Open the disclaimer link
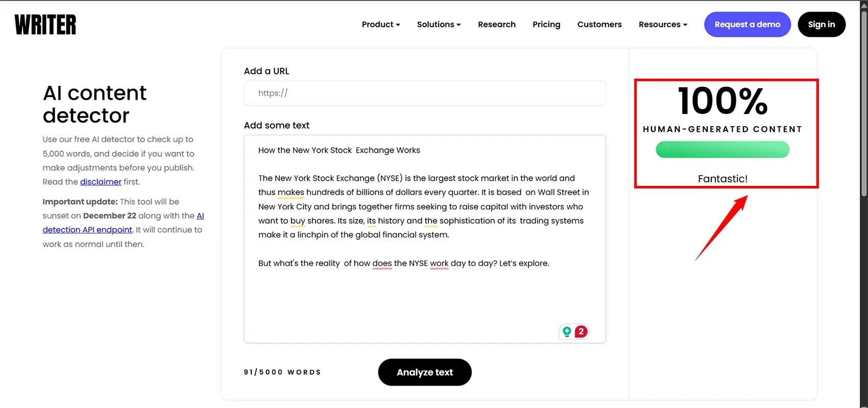The height and width of the screenshot is (408, 868). [101, 182]
